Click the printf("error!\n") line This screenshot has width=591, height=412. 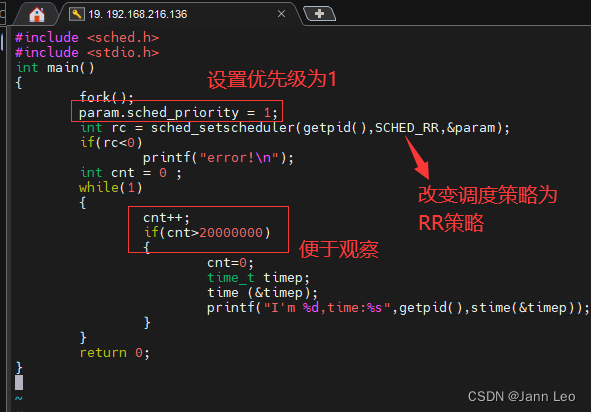click(218, 158)
